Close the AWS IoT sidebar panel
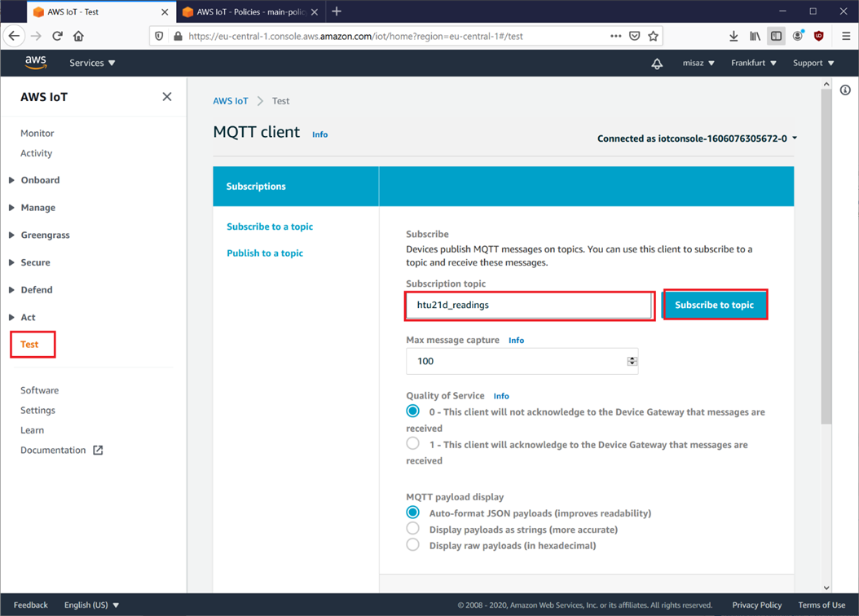 (x=167, y=97)
